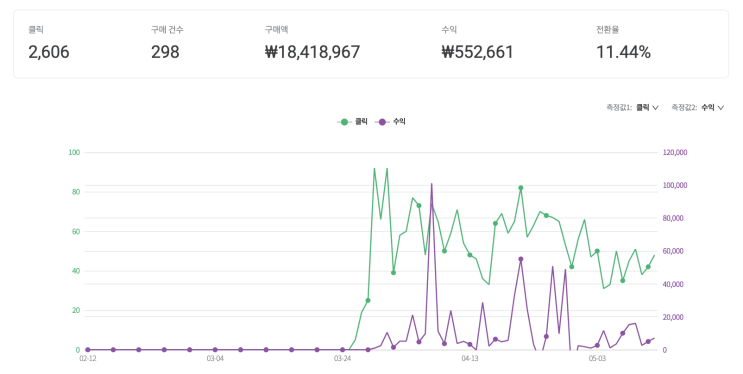Screen dimensions: 743x374
Task: Click the highest green marker dot near 82 clicks
Action: (521, 188)
